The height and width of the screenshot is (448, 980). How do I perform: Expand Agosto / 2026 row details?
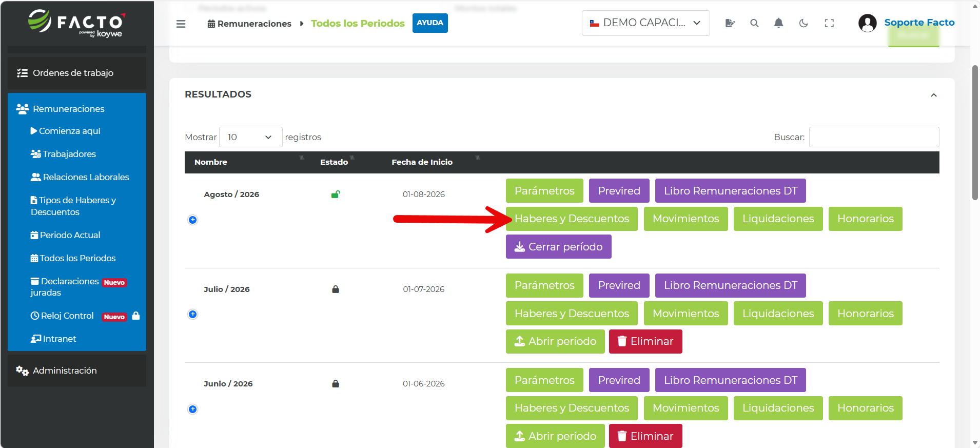[x=193, y=220]
